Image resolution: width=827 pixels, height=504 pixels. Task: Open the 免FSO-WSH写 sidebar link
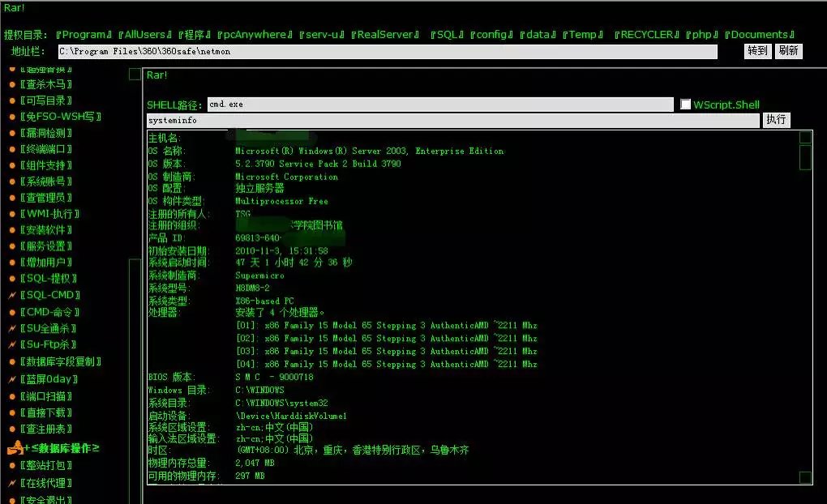61,117
